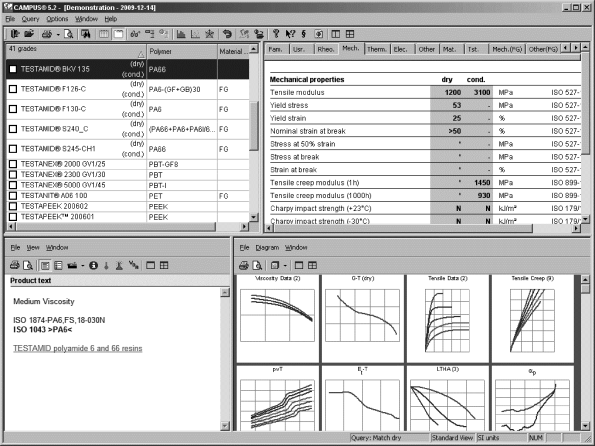
Task: Click the diagram layout cube icon
Action: [275, 265]
